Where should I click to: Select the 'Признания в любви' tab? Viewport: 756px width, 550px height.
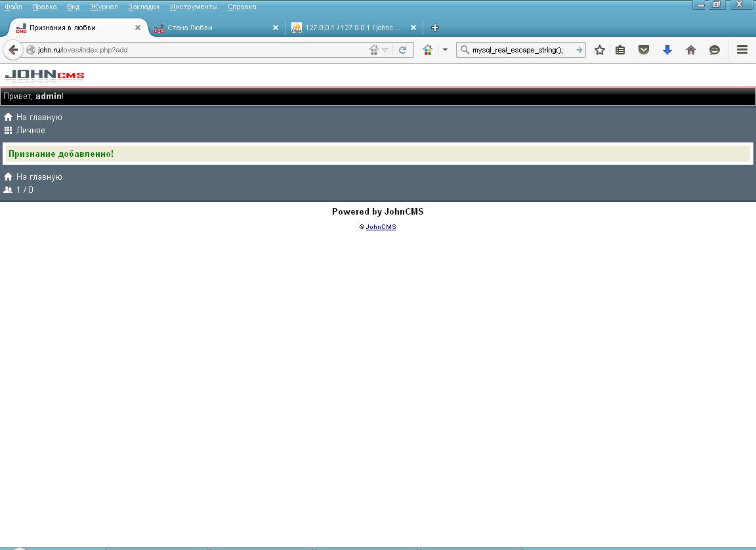77,28
